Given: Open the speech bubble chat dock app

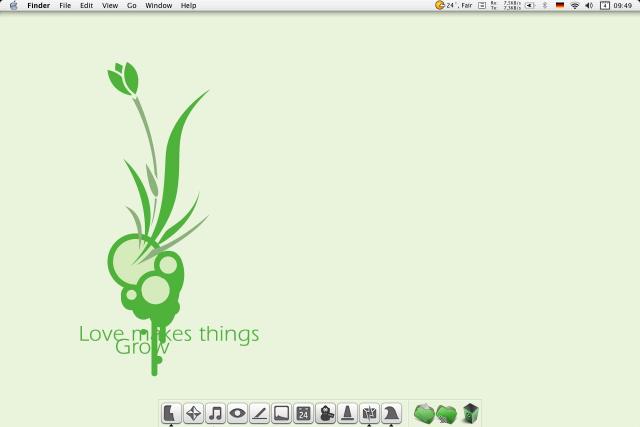Looking at the screenshot, I should (x=281, y=413).
